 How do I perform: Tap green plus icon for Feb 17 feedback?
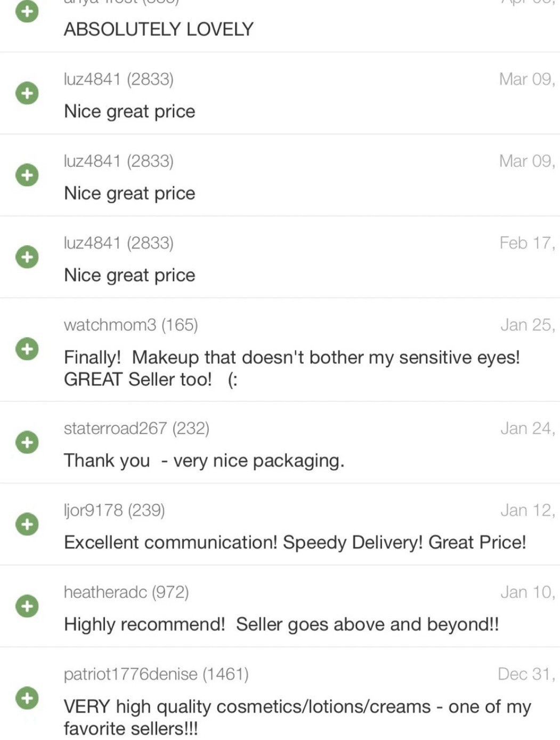click(x=27, y=257)
